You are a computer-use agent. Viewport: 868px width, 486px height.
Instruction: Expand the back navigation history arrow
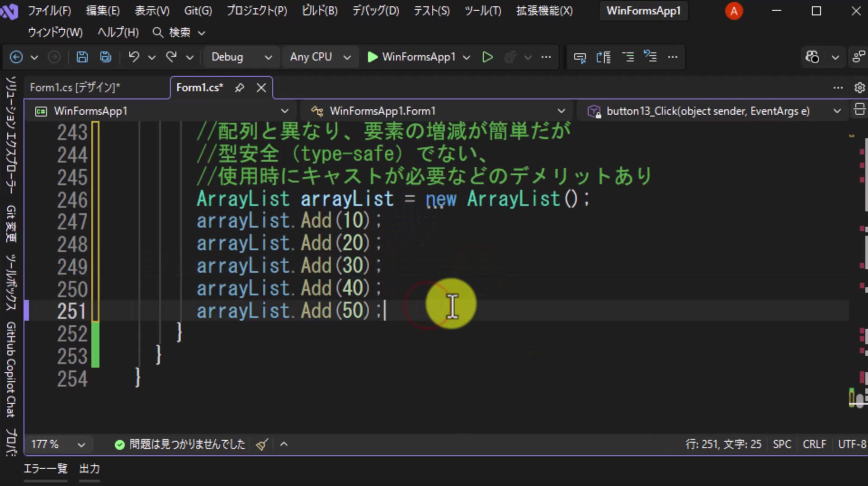pos(34,57)
